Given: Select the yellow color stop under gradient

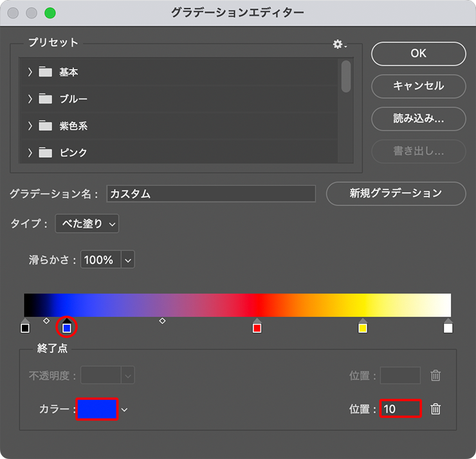Looking at the screenshot, I should tap(363, 328).
